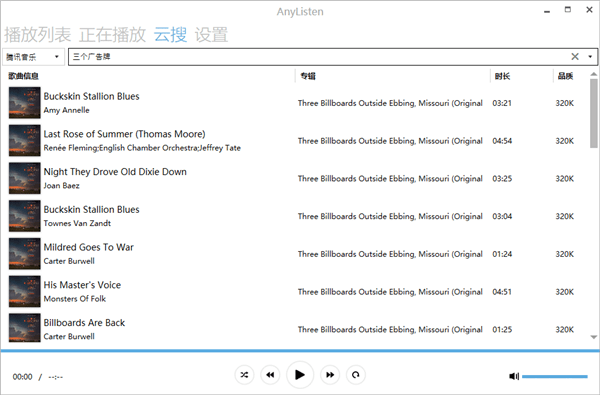The width and height of the screenshot is (600, 395).
Task: Go to the 设置 tab
Action: click(x=211, y=34)
